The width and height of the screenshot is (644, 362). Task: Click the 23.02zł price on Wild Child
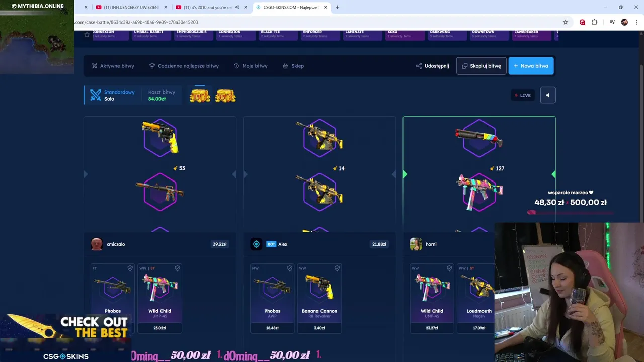tap(159, 328)
